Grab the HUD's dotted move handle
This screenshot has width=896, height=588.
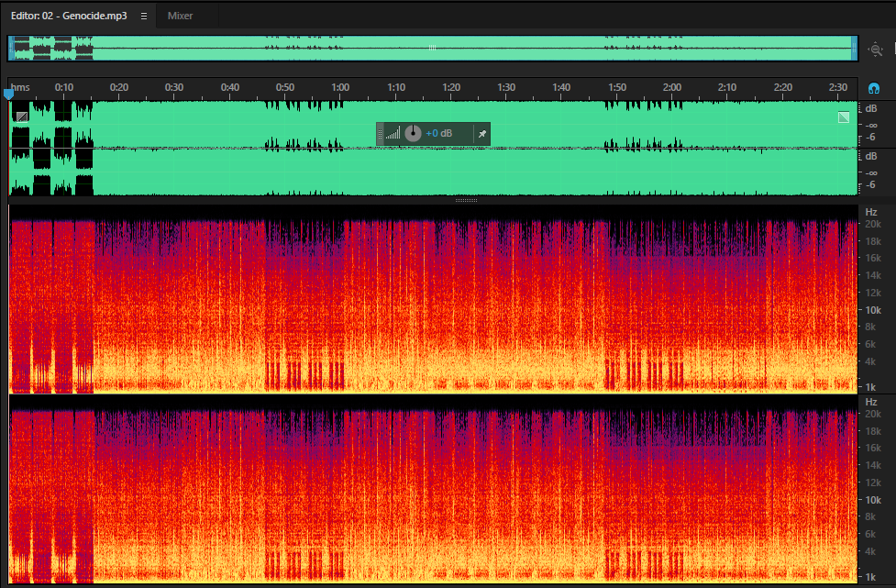pyautogui.click(x=380, y=134)
